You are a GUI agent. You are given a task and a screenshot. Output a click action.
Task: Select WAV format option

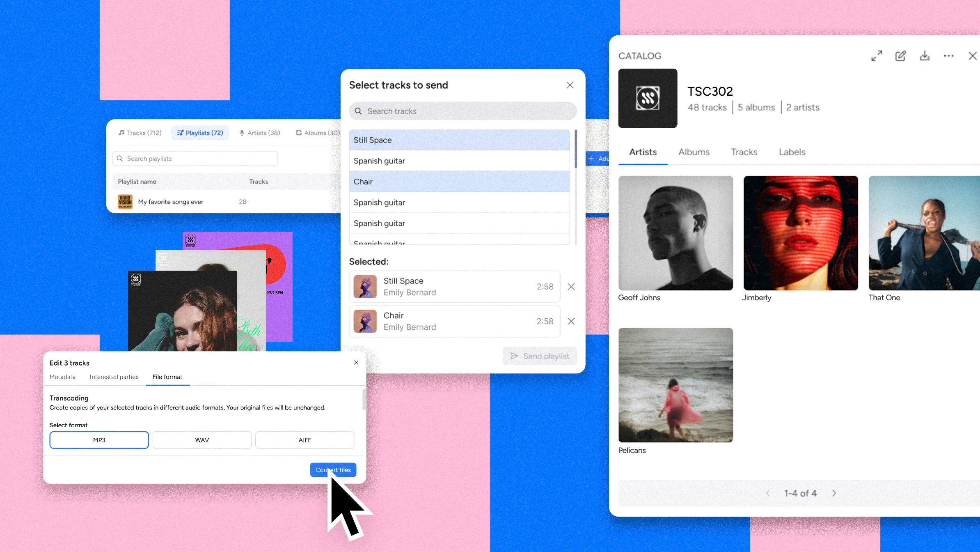[202, 440]
